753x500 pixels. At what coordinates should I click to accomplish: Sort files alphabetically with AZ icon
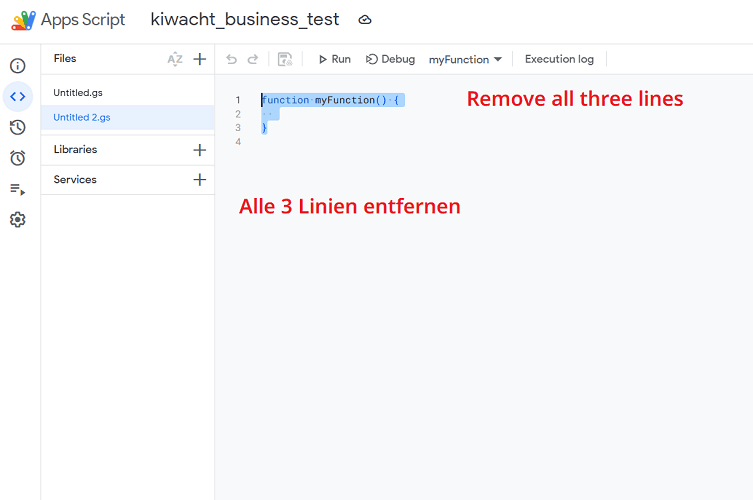175,59
